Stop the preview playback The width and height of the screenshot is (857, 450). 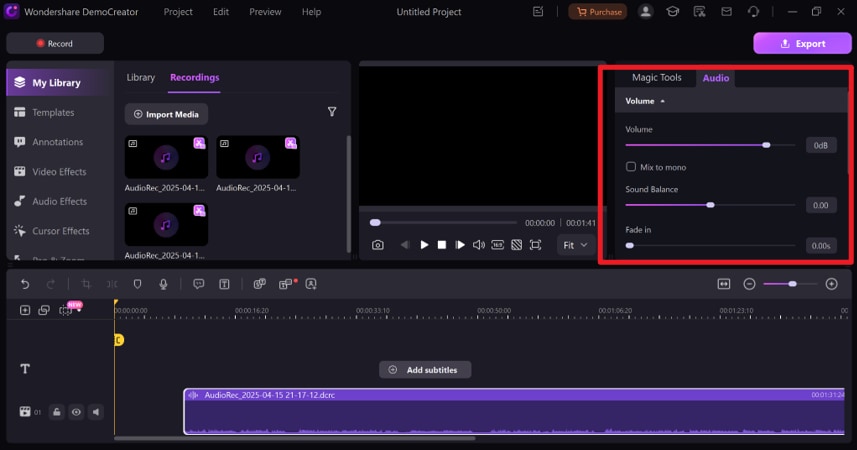click(x=442, y=245)
